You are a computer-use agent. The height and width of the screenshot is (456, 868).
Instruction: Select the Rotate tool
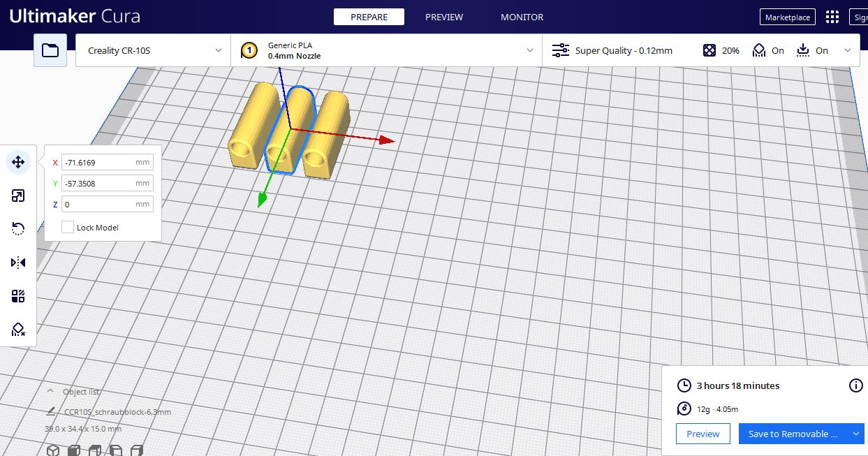pyautogui.click(x=18, y=229)
